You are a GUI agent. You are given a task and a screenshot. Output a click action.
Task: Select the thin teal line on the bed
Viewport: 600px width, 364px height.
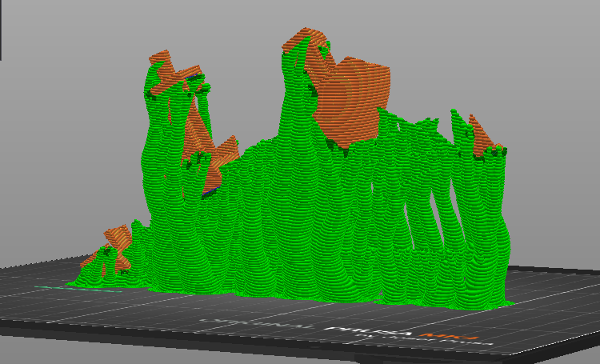(x=78, y=289)
